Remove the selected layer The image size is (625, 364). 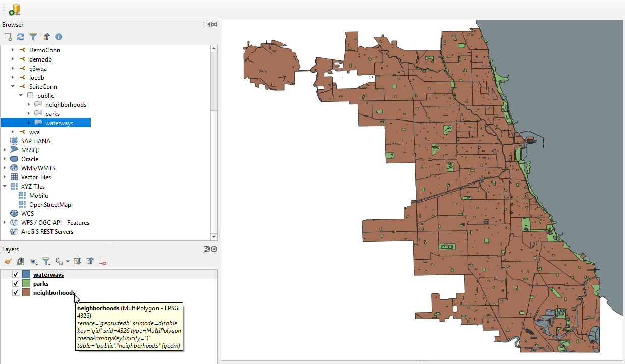[102, 261]
